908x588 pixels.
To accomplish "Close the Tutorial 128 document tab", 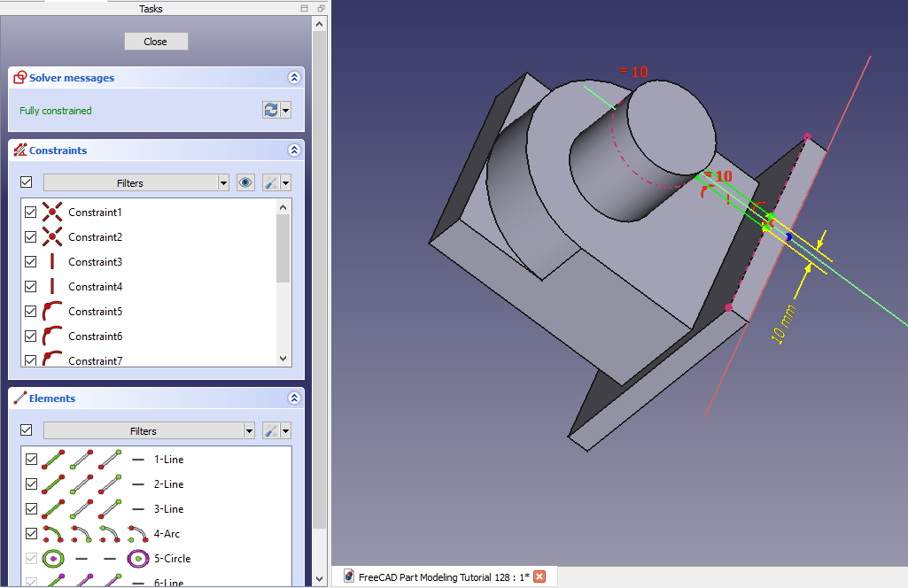I will (539, 577).
